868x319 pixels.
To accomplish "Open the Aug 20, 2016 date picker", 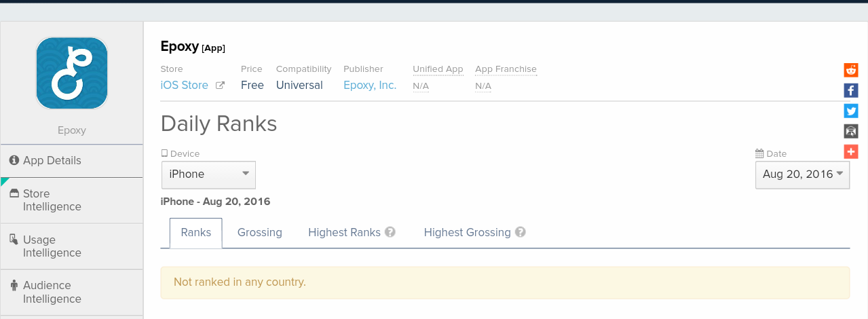I will (802, 174).
